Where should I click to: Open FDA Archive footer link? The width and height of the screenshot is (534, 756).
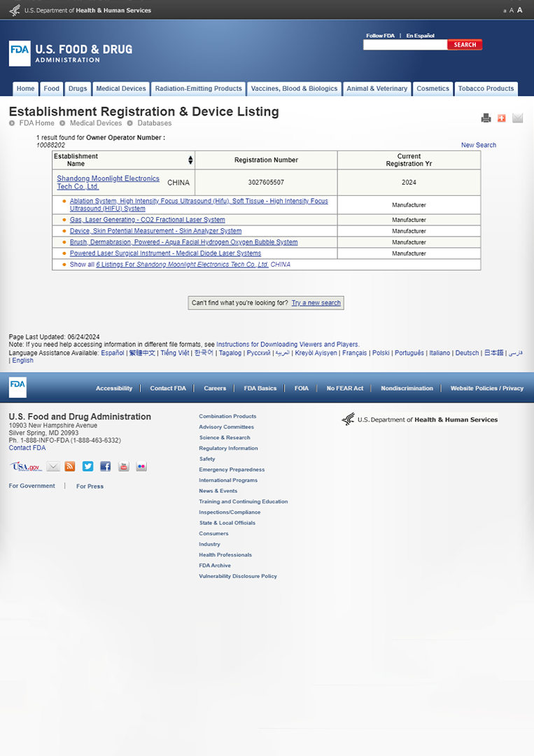(215, 566)
